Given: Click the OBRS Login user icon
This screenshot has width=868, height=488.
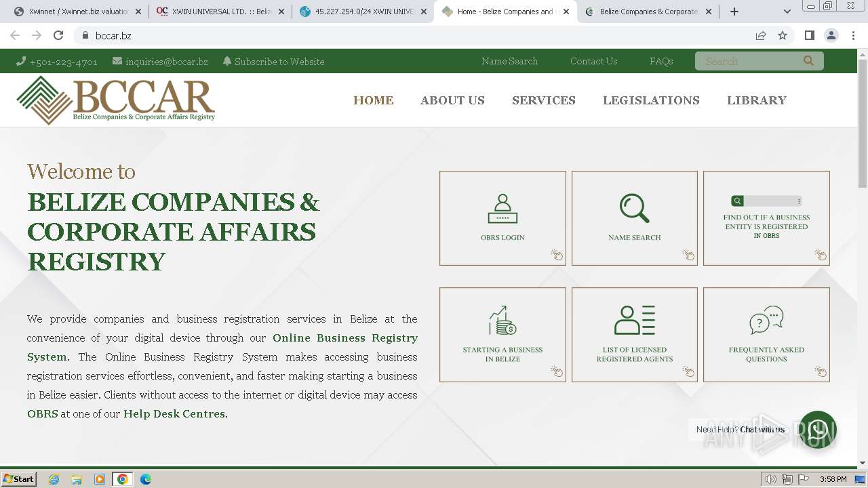Looking at the screenshot, I should pyautogui.click(x=502, y=209).
